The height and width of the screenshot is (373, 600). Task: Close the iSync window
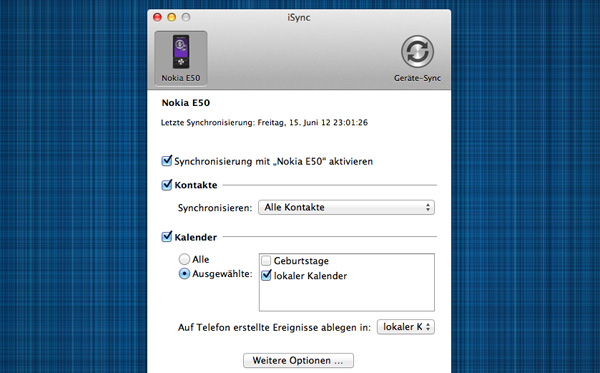(157, 17)
